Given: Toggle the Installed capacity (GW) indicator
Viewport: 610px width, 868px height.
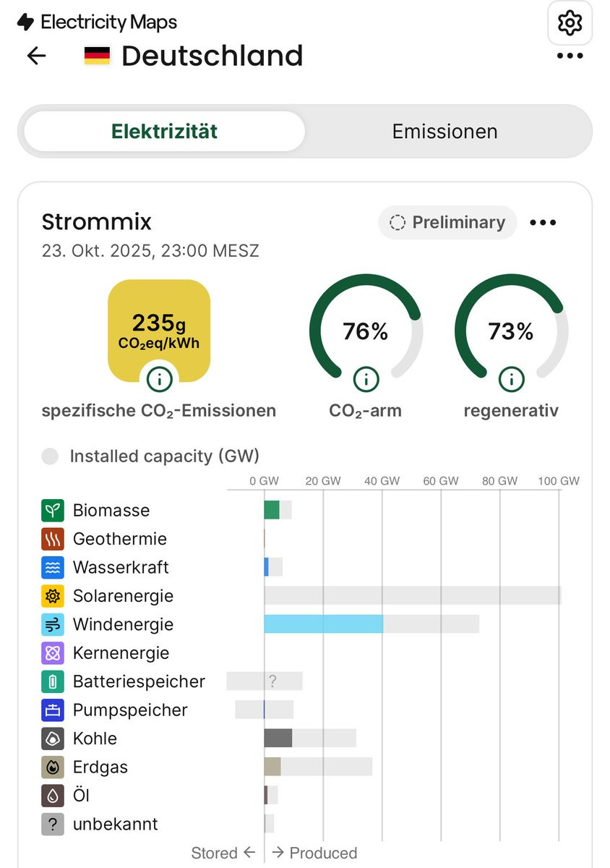Looking at the screenshot, I should pos(50,456).
